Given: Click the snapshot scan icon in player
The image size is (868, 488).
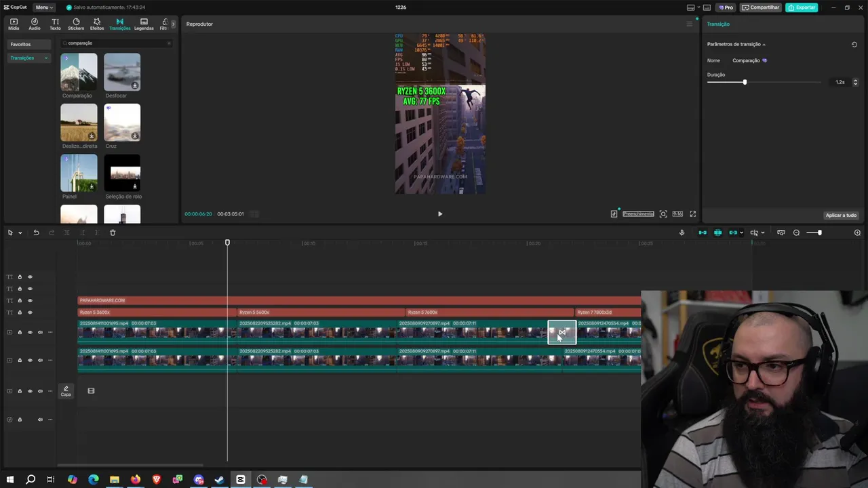Looking at the screenshot, I should [663, 214].
